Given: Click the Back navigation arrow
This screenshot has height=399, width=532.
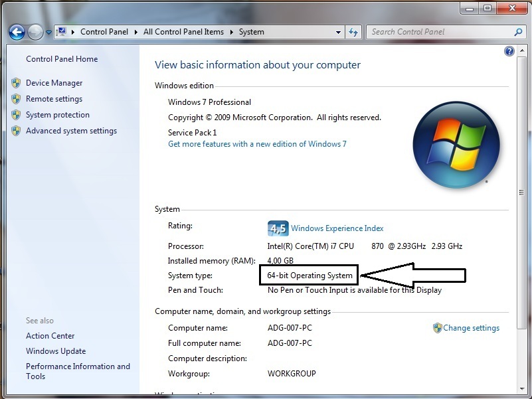Looking at the screenshot, I should tap(17, 33).
